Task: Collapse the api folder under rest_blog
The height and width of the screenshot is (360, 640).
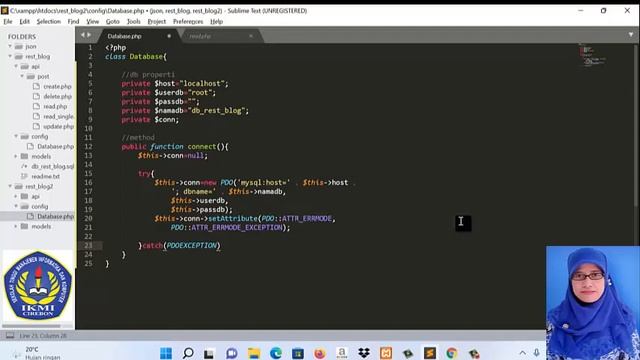Action: pos(16,66)
